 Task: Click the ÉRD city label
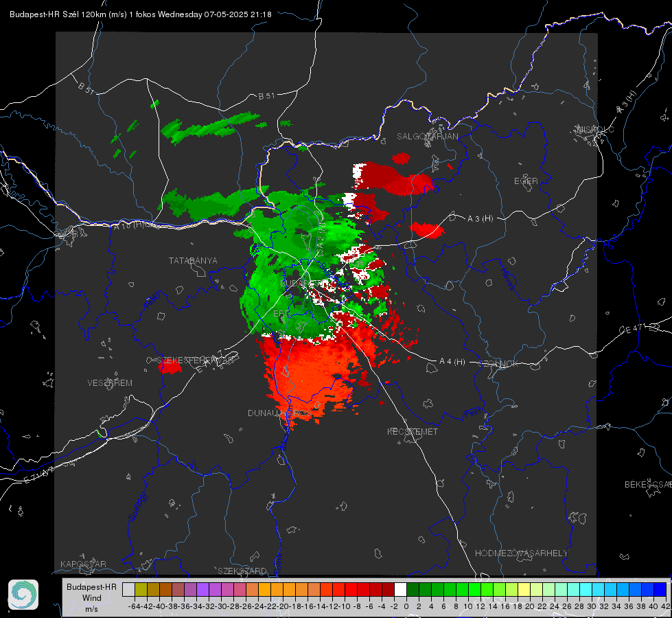click(281, 314)
